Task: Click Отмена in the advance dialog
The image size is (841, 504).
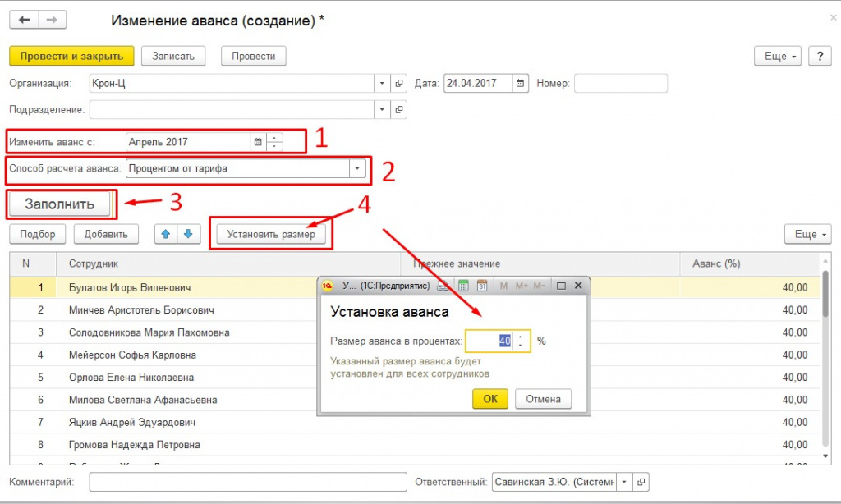Action: (x=543, y=399)
